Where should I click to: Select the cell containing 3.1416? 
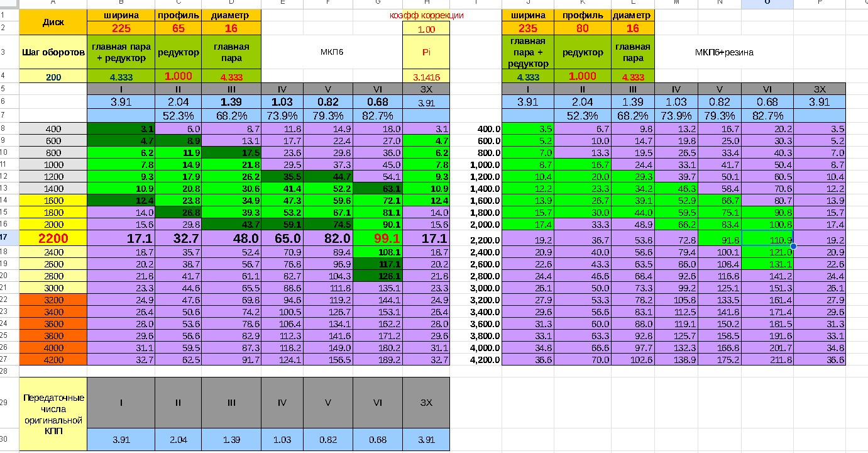point(426,77)
